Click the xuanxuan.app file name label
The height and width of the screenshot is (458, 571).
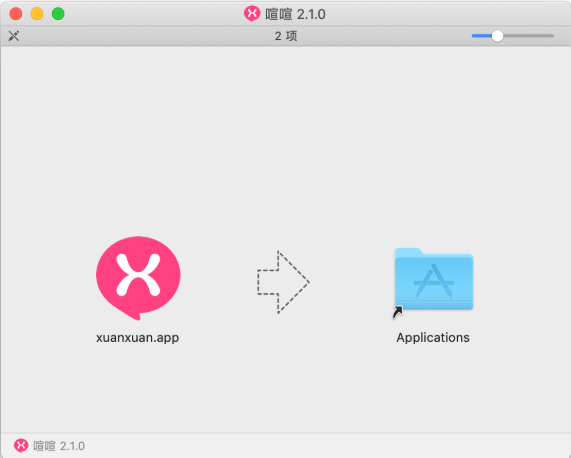tap(137, 338)
